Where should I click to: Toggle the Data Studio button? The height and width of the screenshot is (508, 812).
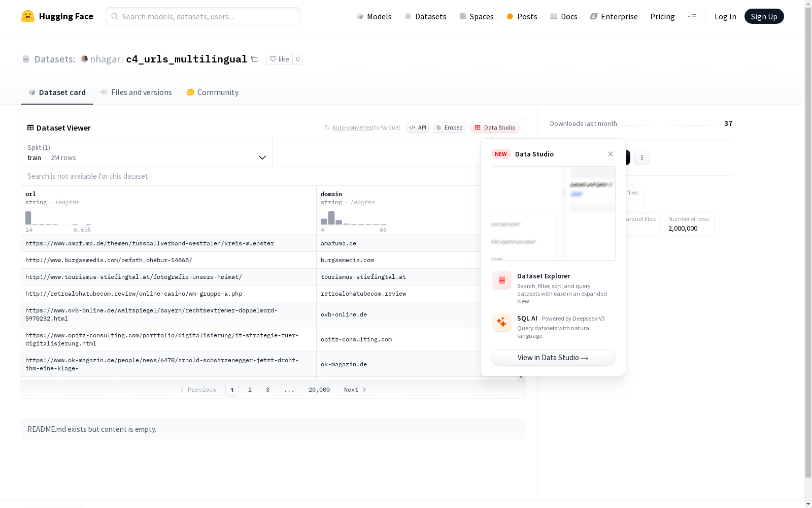494,128
